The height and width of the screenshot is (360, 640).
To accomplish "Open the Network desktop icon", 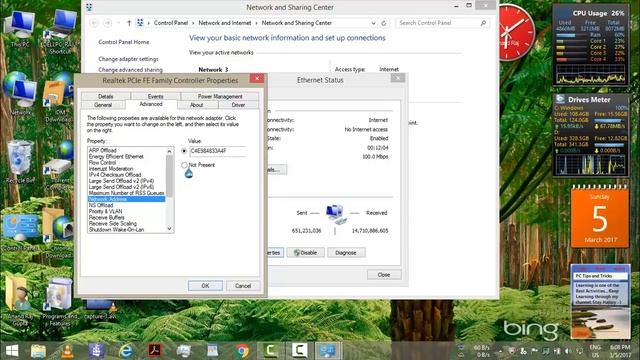I will click(20, 93).
